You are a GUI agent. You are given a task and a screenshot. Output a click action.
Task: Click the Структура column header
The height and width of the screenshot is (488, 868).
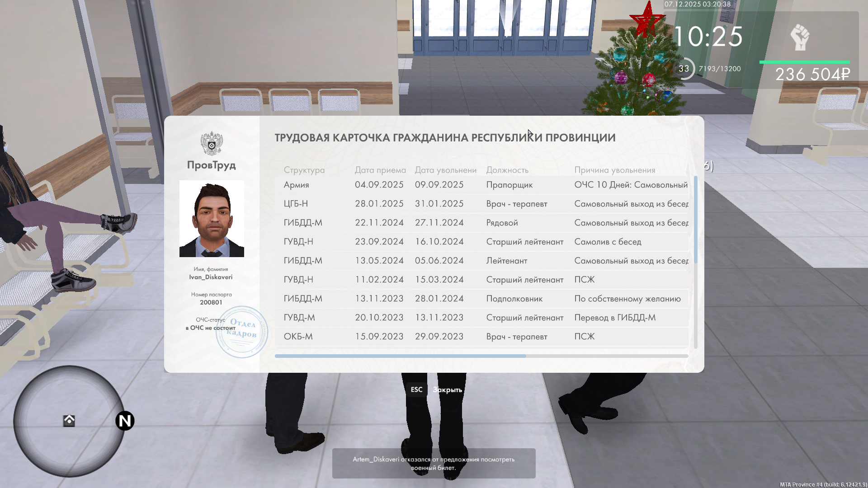304,170
